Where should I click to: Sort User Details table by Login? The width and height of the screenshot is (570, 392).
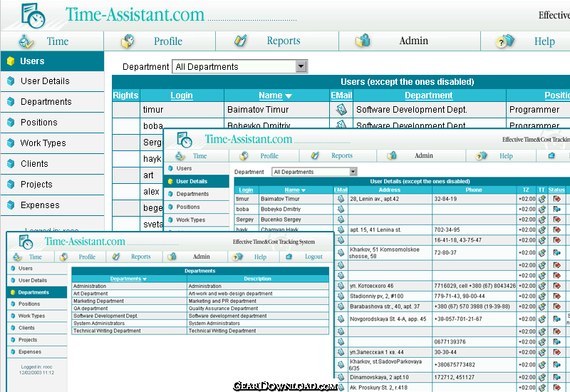click(x=246, y=190)
